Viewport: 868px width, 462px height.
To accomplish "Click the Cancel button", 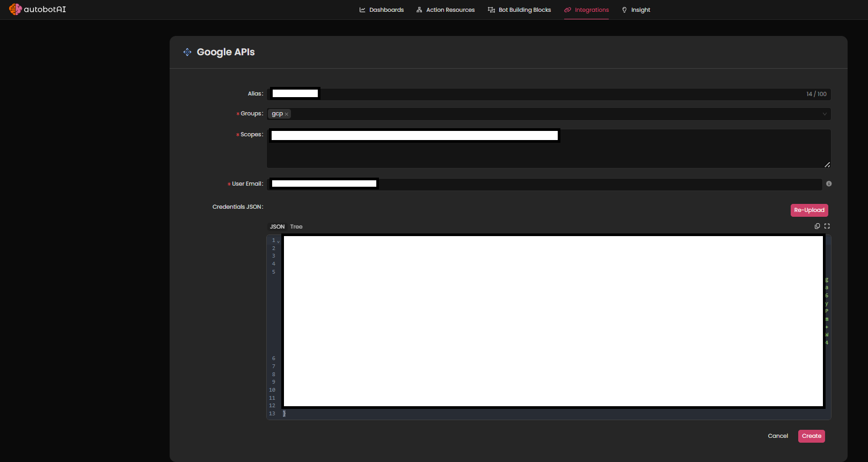I will [778, 436].
